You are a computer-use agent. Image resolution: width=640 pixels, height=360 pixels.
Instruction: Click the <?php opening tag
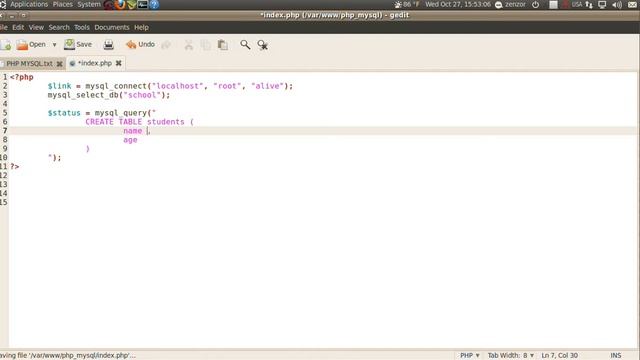22,77
